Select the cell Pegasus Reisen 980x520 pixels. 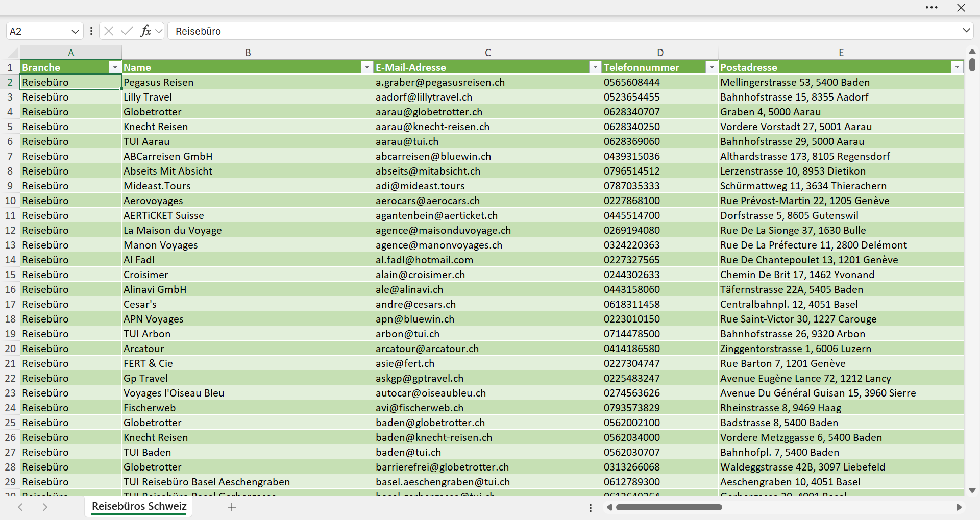tap(248, 82)
